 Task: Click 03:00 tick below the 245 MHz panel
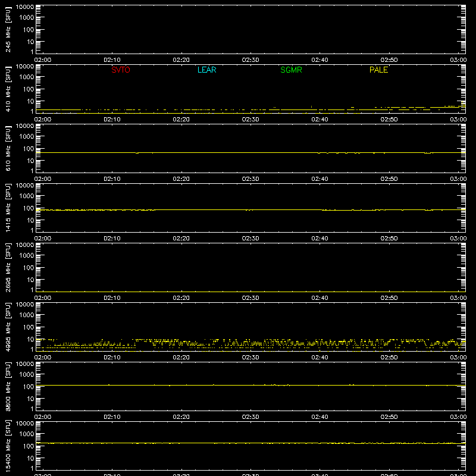458,60
